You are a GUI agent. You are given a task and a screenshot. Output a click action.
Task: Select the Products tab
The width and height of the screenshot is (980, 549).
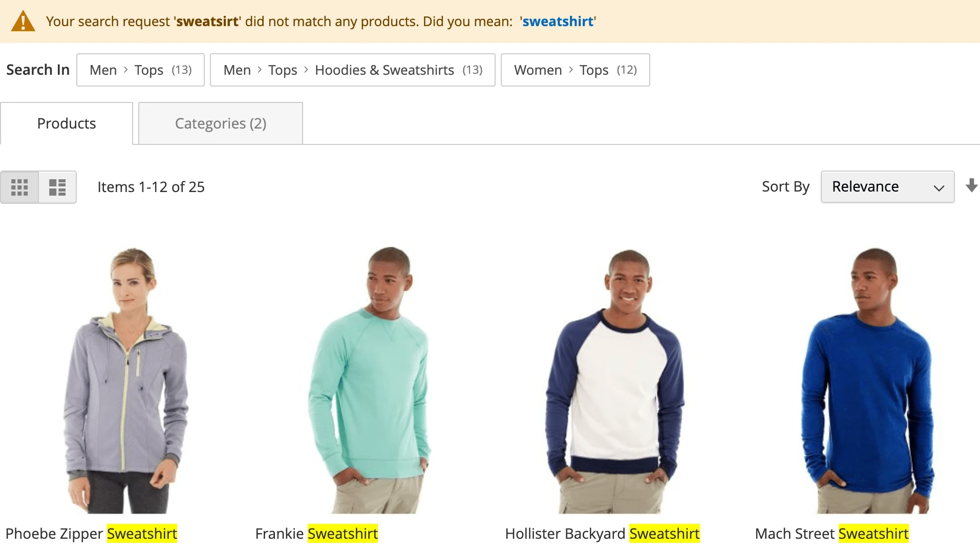66,123
